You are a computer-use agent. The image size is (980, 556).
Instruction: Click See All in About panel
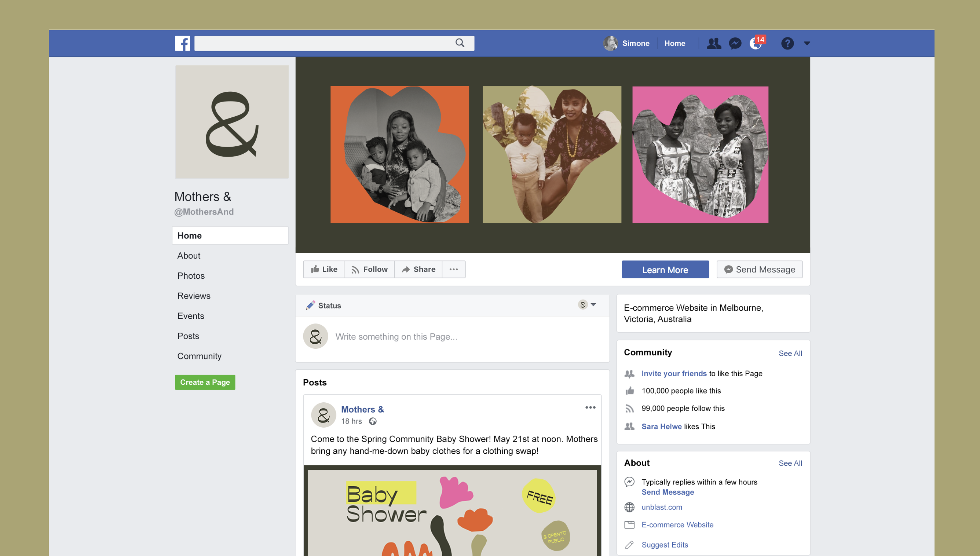click(x=790, y=463)
